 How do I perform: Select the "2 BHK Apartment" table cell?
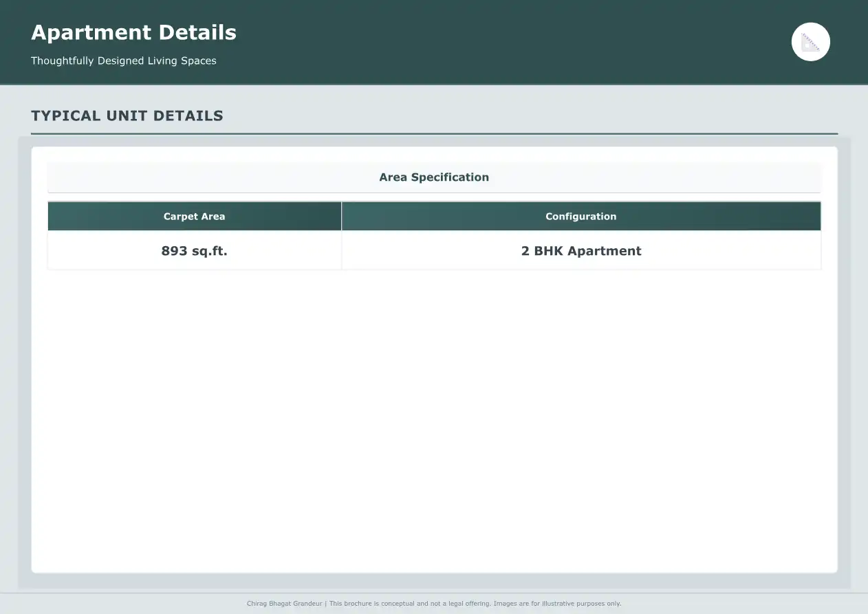tap(581, 251)
